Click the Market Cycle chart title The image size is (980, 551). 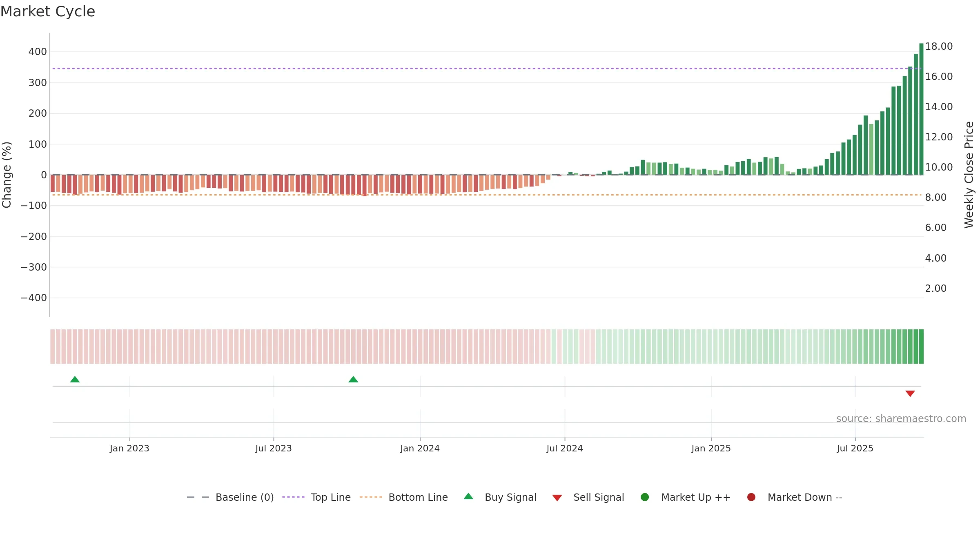coord(48,11)
